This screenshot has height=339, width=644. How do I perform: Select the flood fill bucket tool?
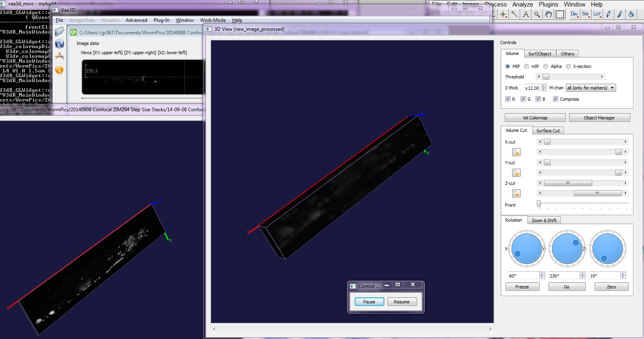tap(631, 15)
